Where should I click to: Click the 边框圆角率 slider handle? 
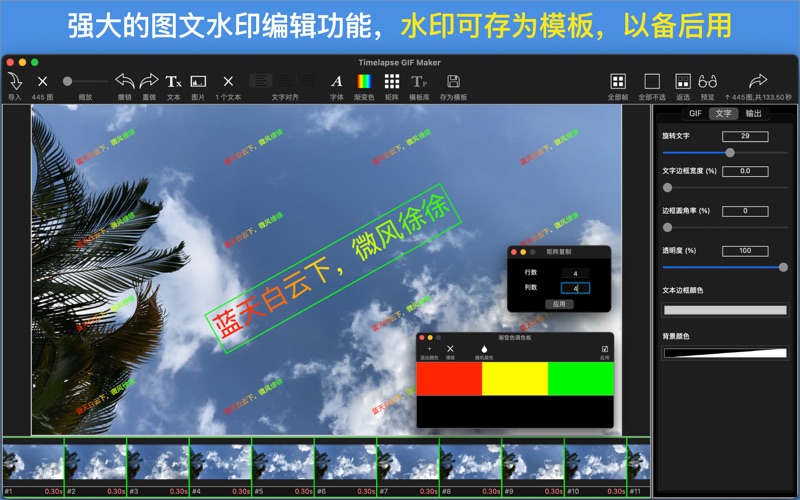[x=667, y=228]
